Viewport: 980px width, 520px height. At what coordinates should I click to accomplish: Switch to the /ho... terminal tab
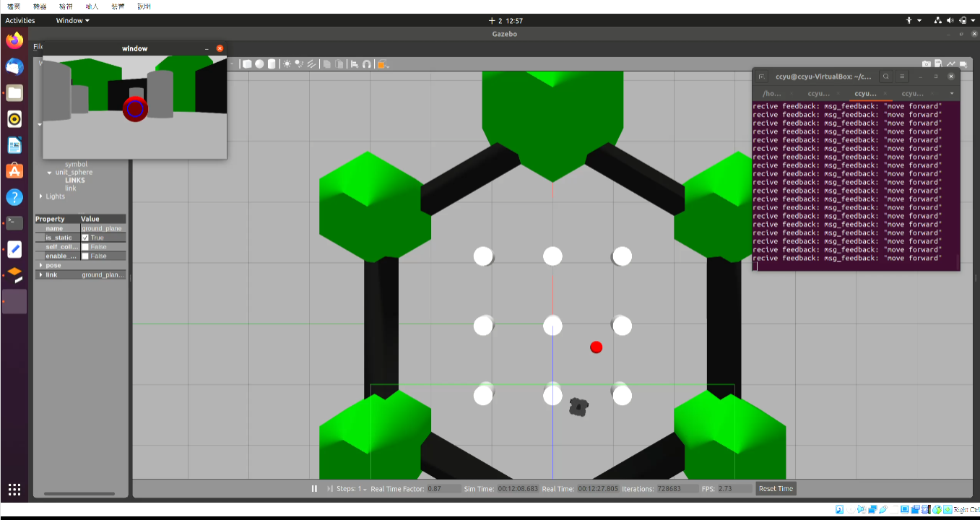click(x=771, y=93)
